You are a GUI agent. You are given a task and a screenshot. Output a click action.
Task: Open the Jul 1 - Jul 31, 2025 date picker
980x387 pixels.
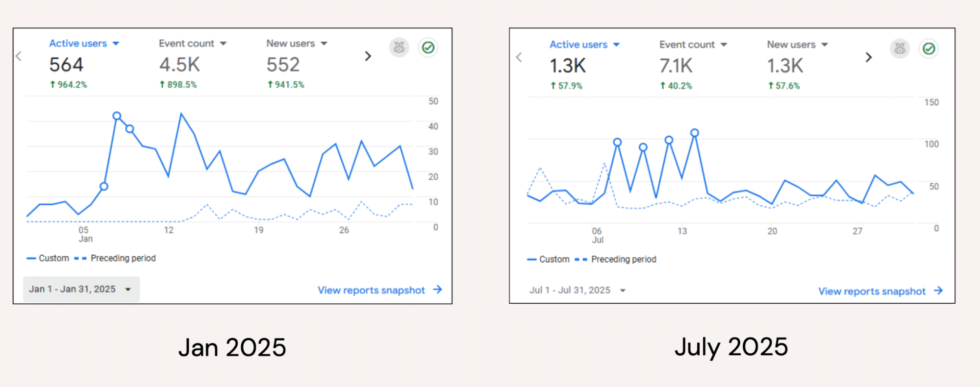click(x=578, y=290)
